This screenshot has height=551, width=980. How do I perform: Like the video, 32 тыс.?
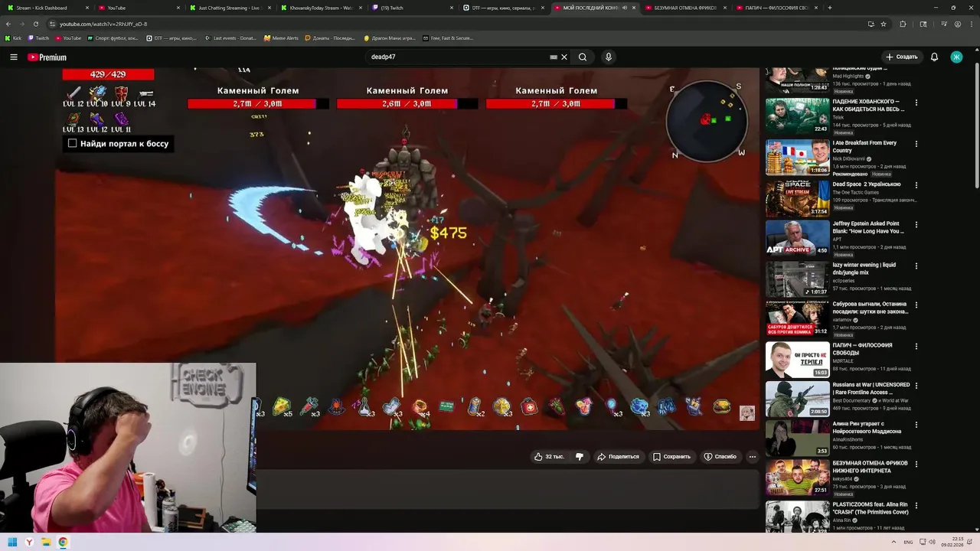pos(549,456)
